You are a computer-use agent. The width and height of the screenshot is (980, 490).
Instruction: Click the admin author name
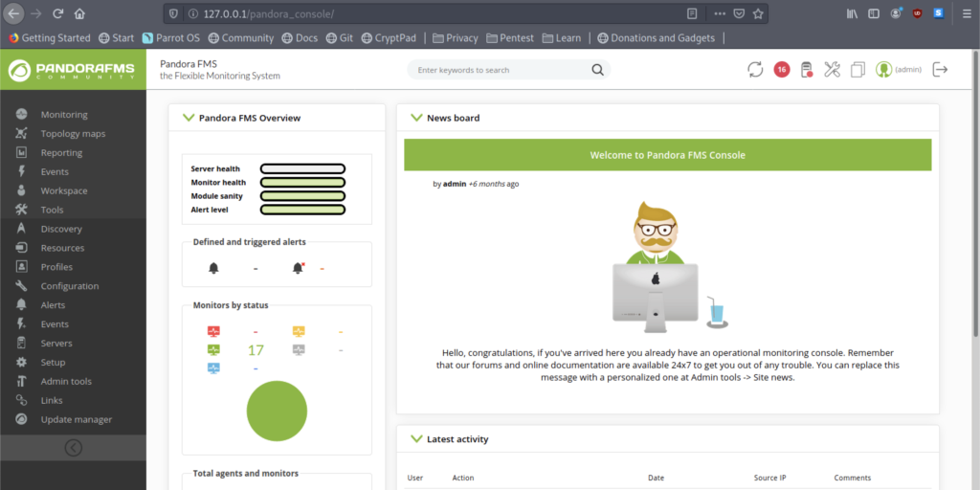(455, 184)
